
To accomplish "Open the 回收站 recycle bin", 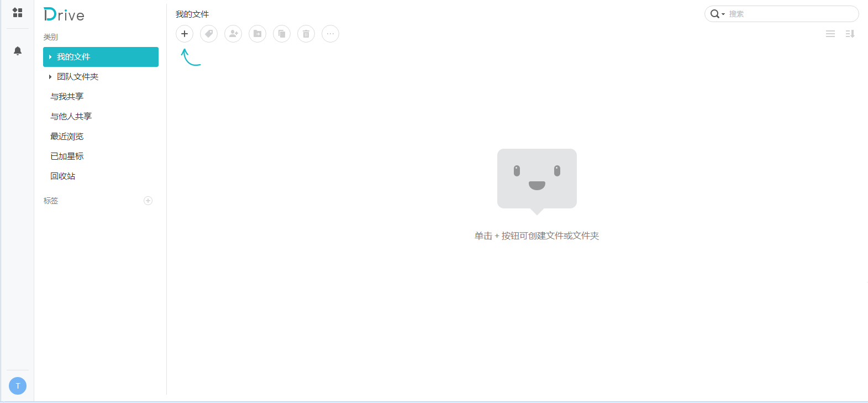I will (x=63, y=176).
